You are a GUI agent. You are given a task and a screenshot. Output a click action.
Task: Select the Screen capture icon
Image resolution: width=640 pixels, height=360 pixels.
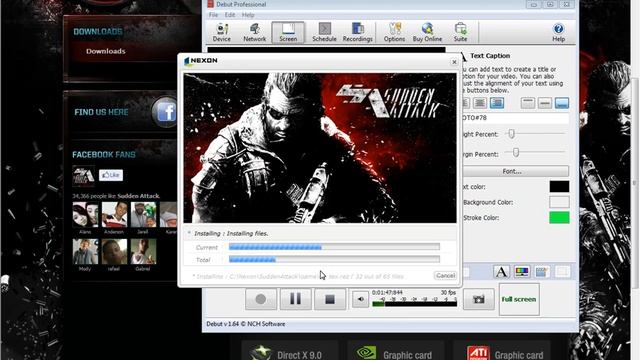click(x=288, y=32)
